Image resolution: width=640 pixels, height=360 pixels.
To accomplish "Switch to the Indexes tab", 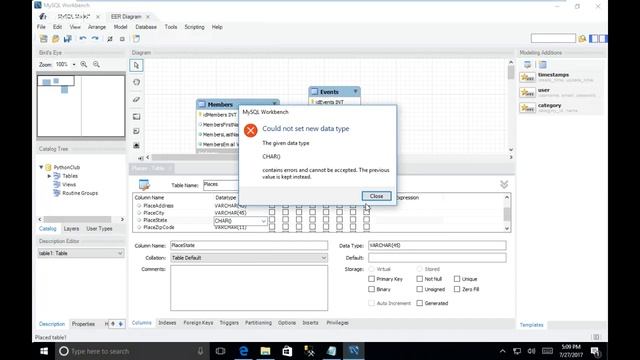I will [167, 322].
